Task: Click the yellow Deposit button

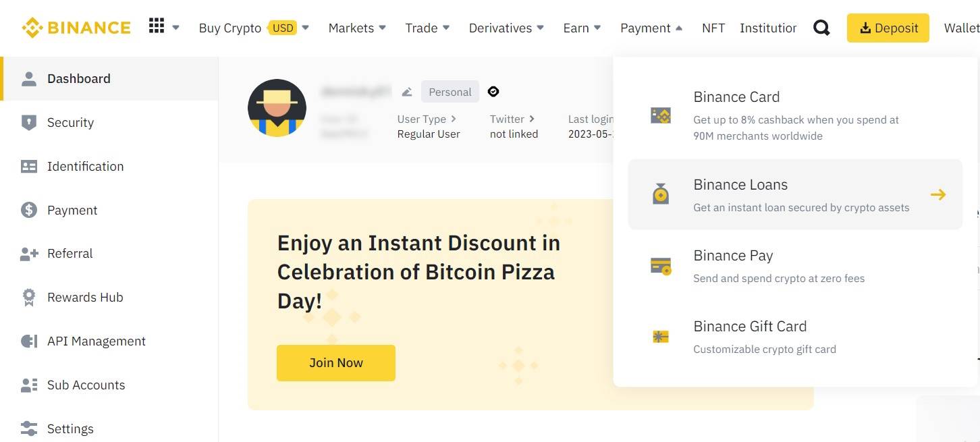Action: (x=888, y=28)
